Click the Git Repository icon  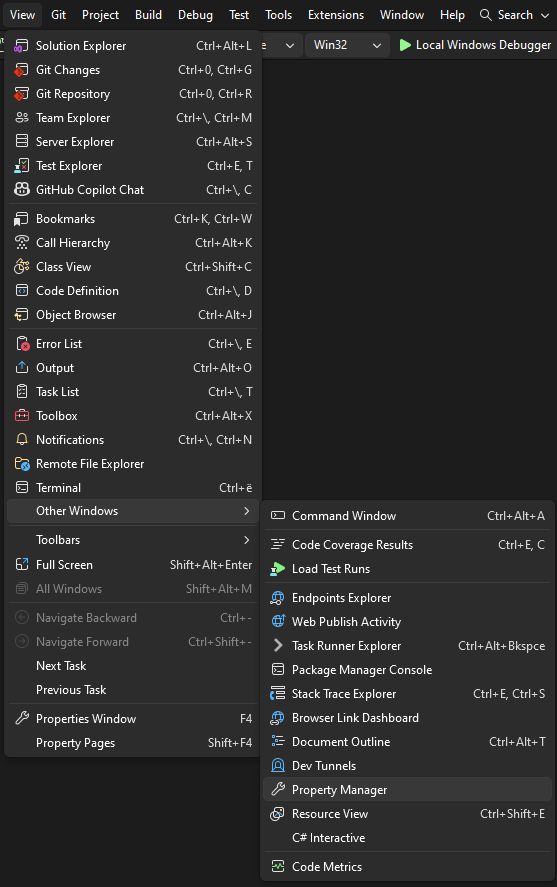pos(21,94)
